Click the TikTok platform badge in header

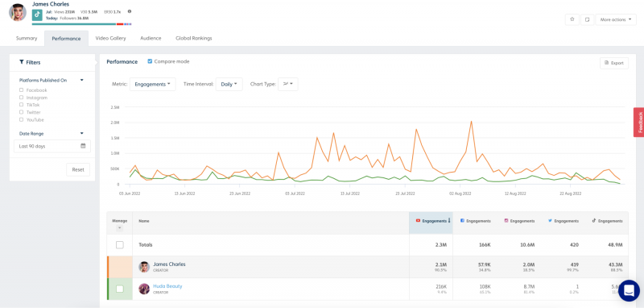point(37,15)
